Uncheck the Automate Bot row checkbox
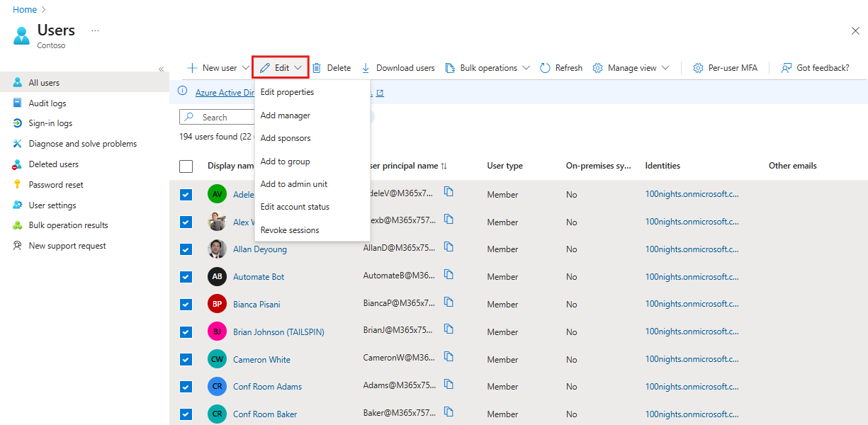The width and height of the screenshot is (868, 425). (186, 276)
